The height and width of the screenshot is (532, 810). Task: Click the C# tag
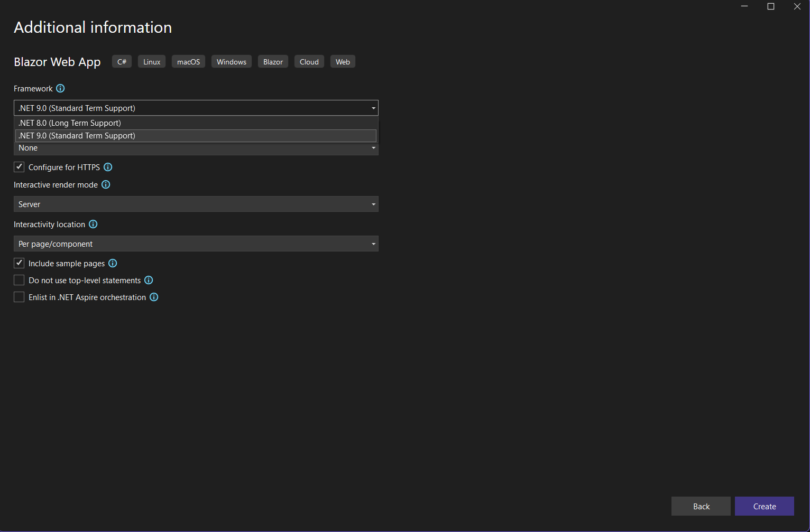pos(122,62)
